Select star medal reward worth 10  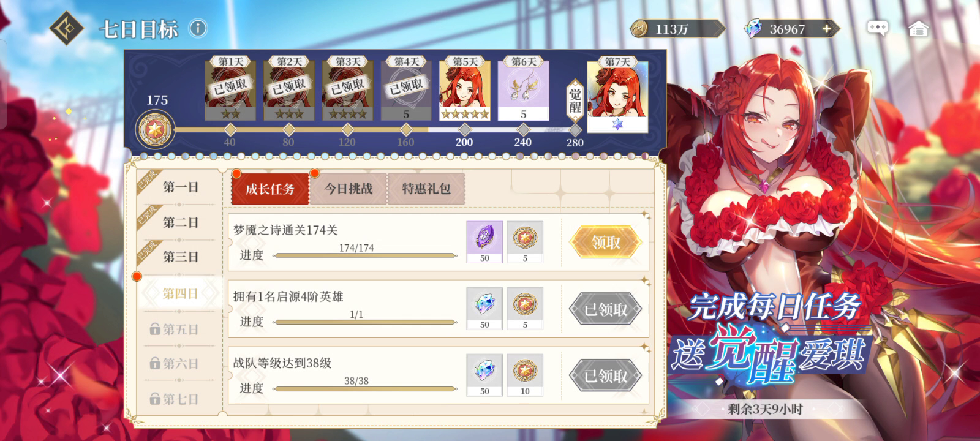[525, 375]
